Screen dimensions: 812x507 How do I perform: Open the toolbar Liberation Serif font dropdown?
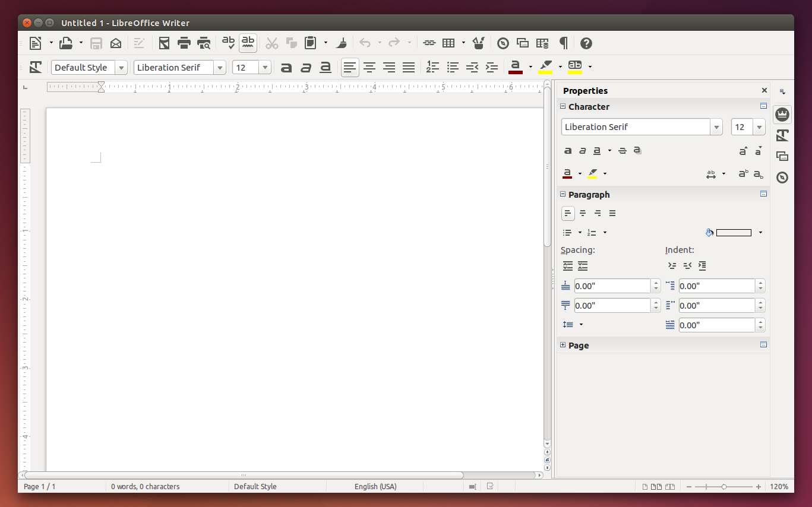point(220,68)
